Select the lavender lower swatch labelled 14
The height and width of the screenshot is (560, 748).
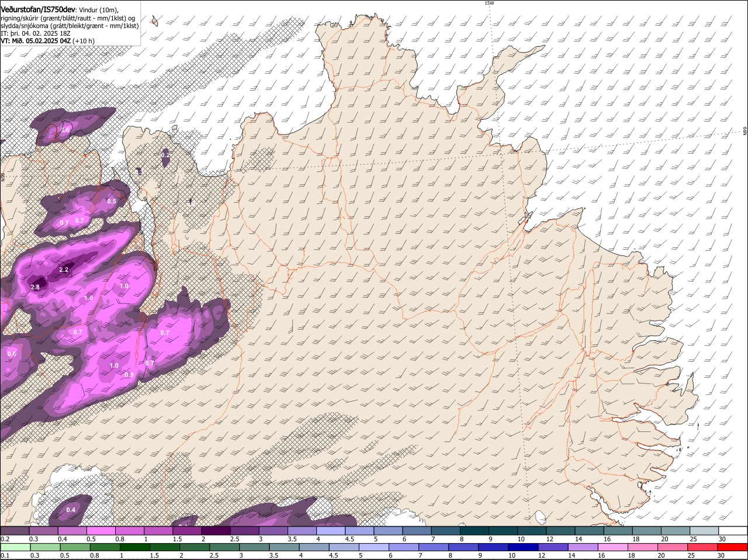(x=583, y=547)
